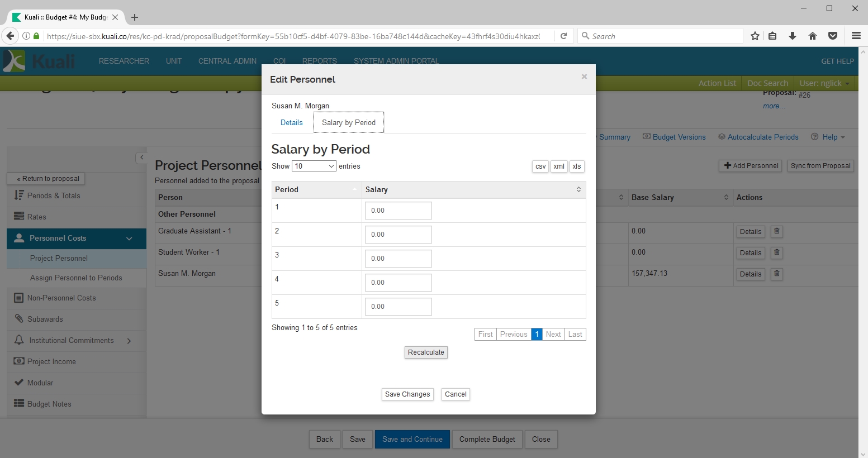Image resolution: width=868 pixels, height=458 pixels.
Task: Select the Salary by Period tab
Action: pyautogui.click(x=349, y=122)
